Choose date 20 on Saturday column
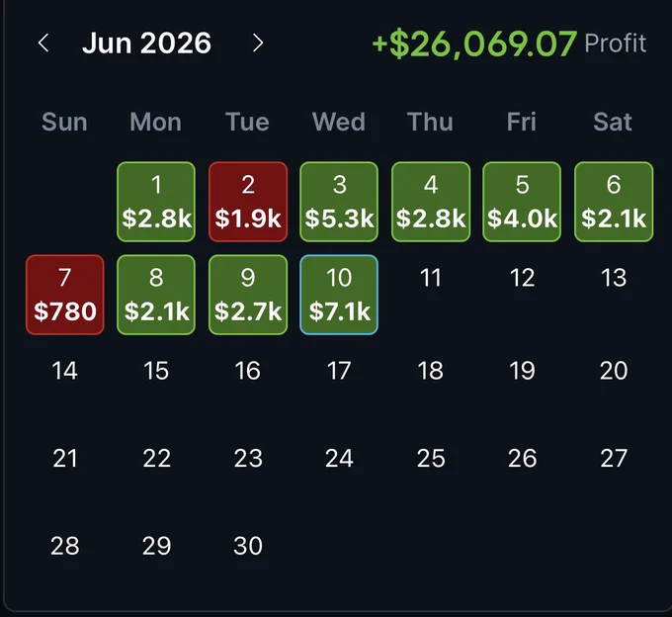Image resolution: width=672 pixels, height=617 pixels. tap(614, 371)
